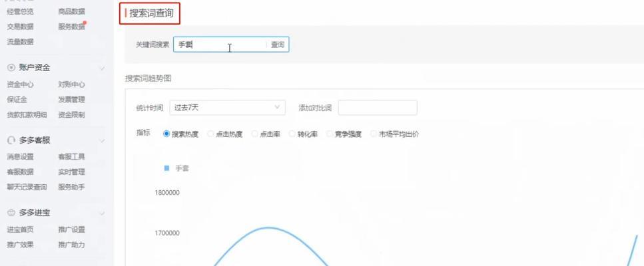Select the 点击率 radio button
Viewport: 644px width, 266px height.
click(254, 134)
